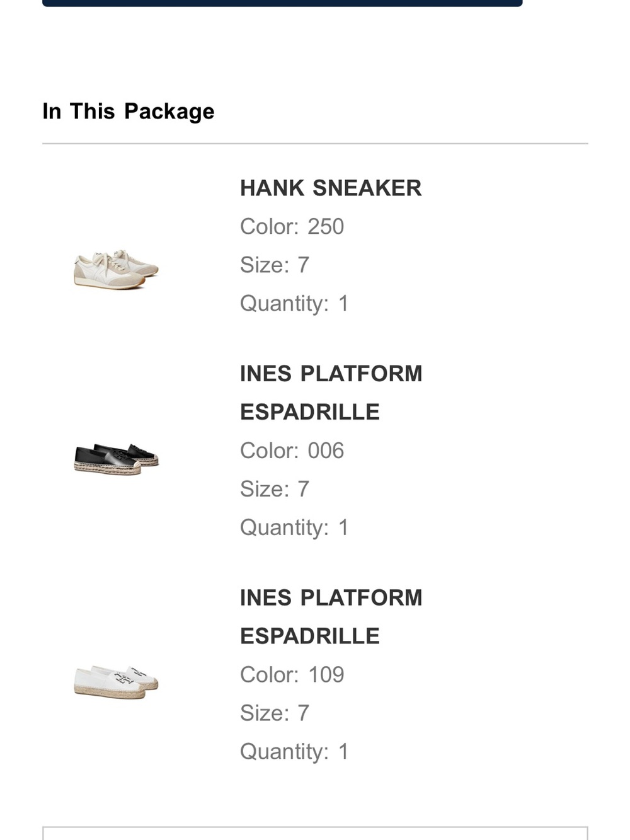Click the espadrille title above Color: 006
Image resolution: width=630 pixels, height=840 pixels.
pyautogui.click(x=331, y=393)
